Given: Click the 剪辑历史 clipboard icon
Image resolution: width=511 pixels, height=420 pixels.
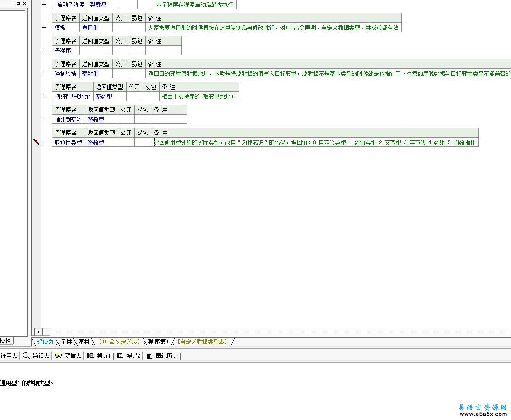Looking at the screenshot, I should pos(150,356).
